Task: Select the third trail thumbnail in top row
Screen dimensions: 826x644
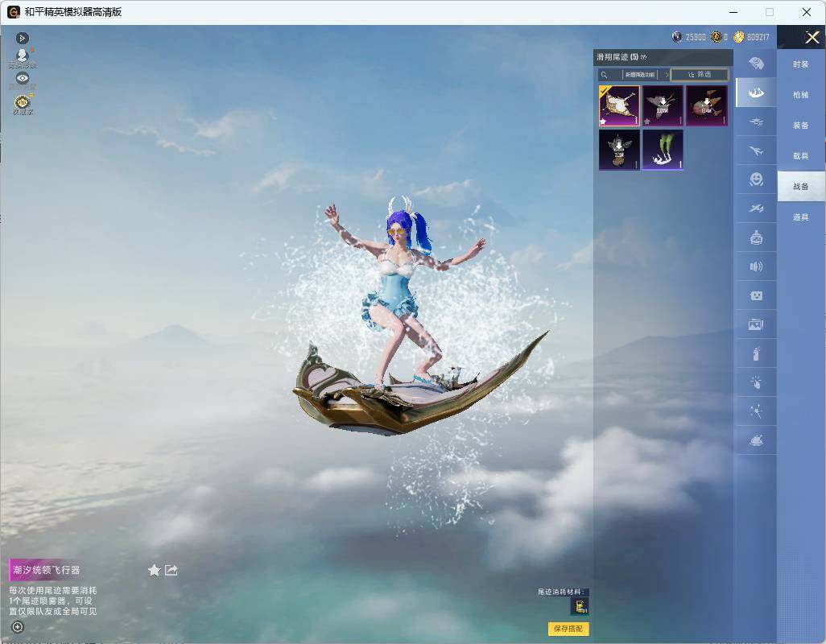Action: (x=707, y=105)
